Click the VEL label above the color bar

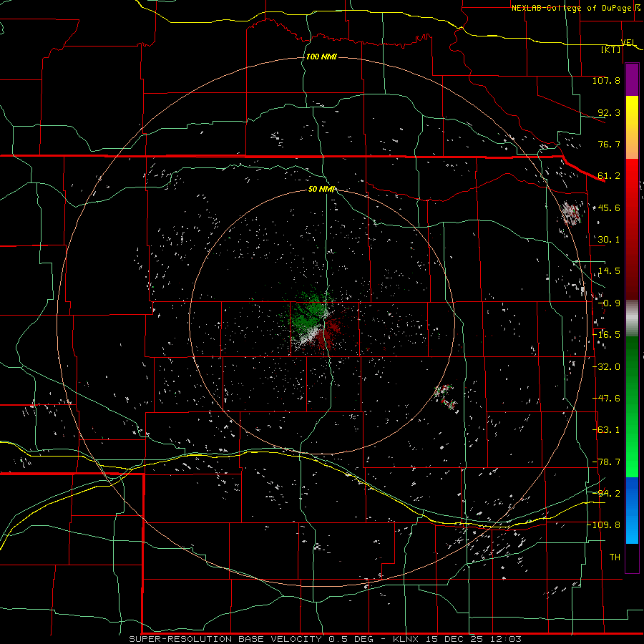(x=628, y=42)
